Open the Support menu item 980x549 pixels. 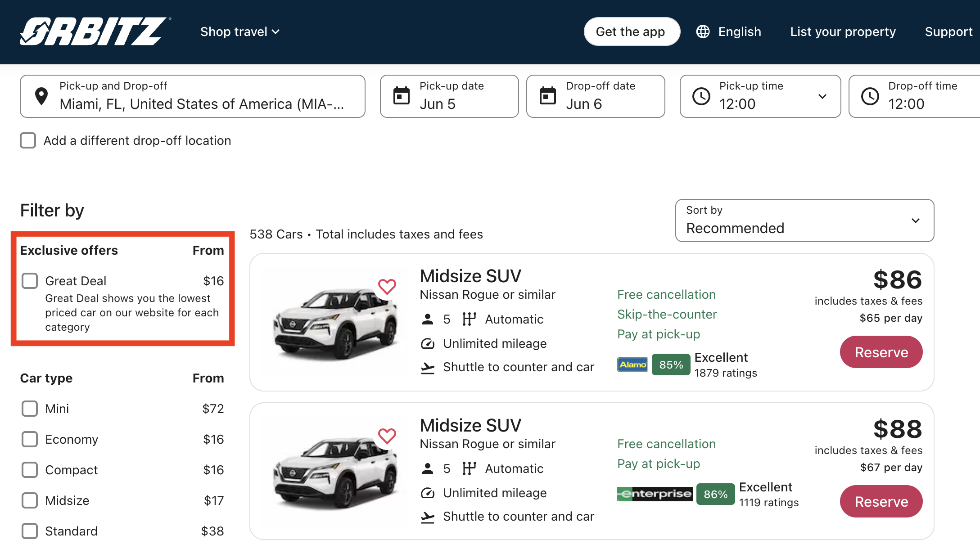948,31
